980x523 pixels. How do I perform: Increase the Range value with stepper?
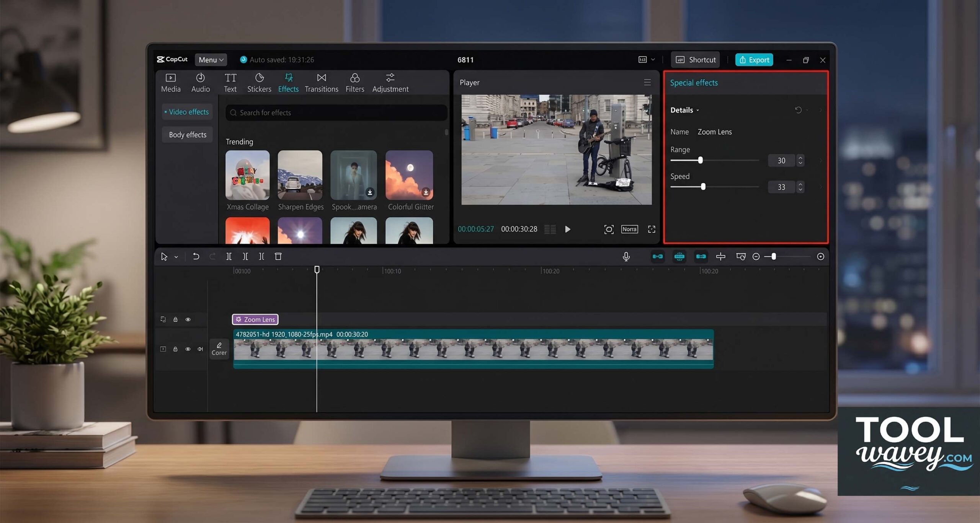click(800, 157)
